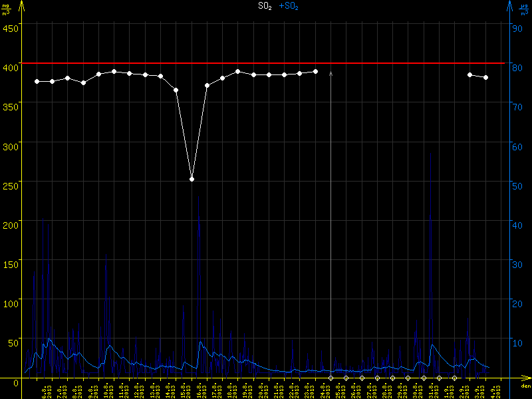Image resolution: width=532 pixels, height=399 pixels.
Task: Click the 450 label on the left axis
Action: coord(10,28)
